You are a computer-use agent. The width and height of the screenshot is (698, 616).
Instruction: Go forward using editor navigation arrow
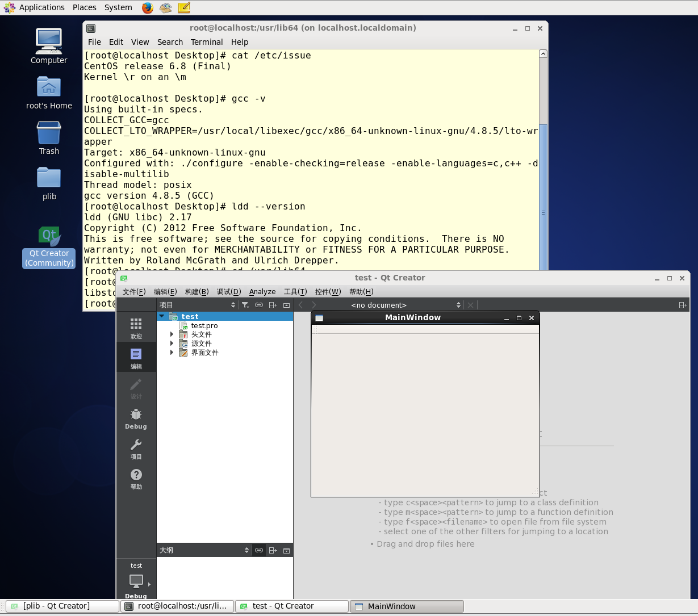[314, 305]
